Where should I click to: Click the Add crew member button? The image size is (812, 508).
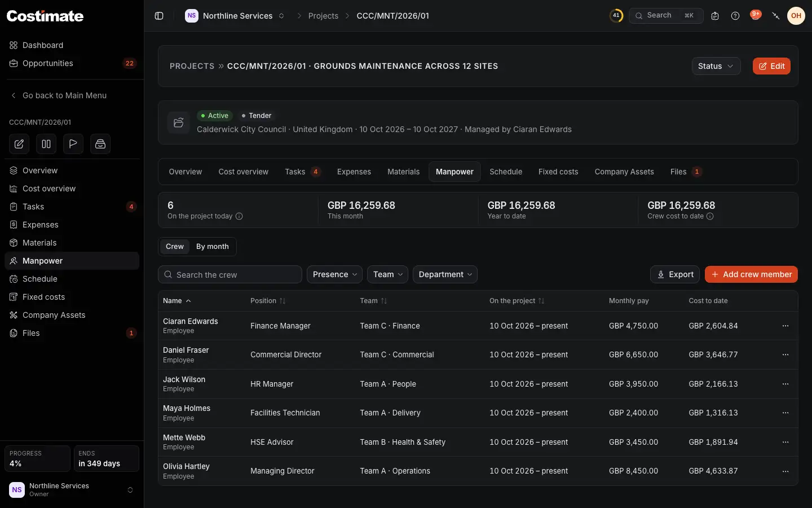(x=751, y=274)
